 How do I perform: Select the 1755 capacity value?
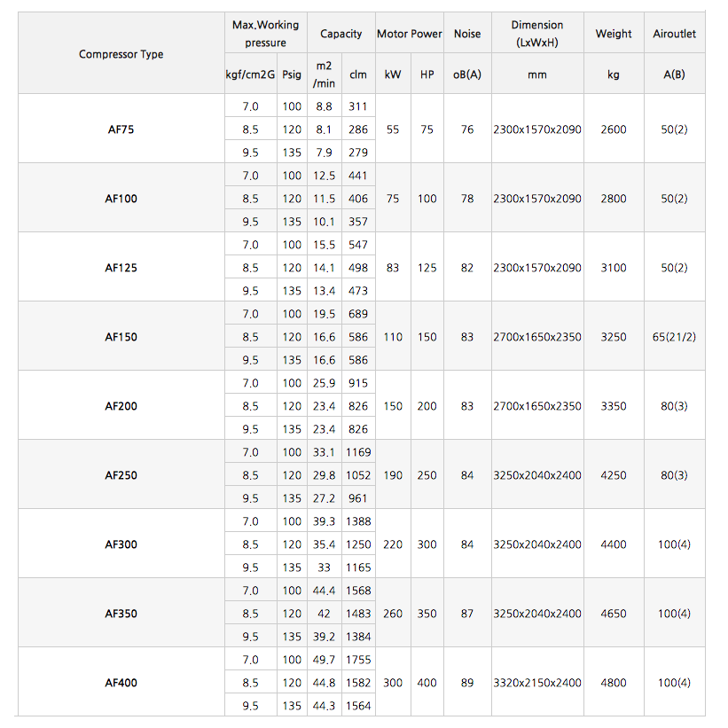point(358,660)
